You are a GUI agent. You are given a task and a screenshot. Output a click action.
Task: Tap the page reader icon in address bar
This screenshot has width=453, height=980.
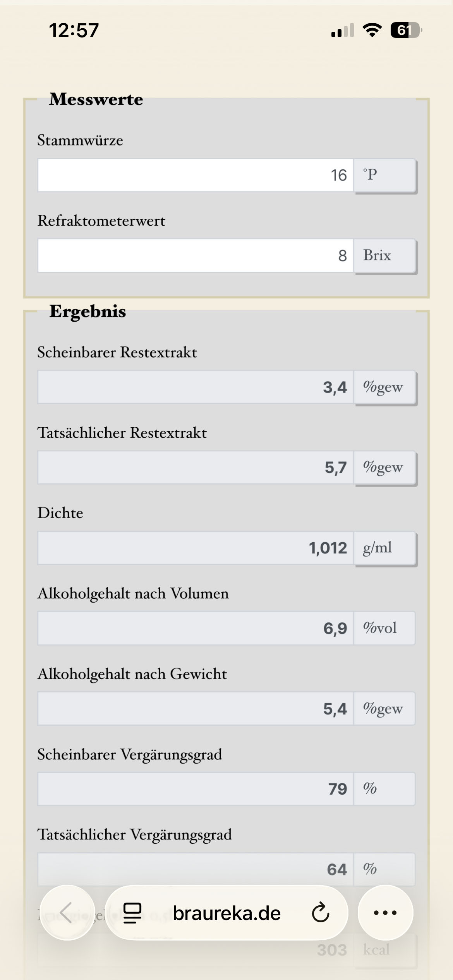pyautogui.click(x=132, y=913)
